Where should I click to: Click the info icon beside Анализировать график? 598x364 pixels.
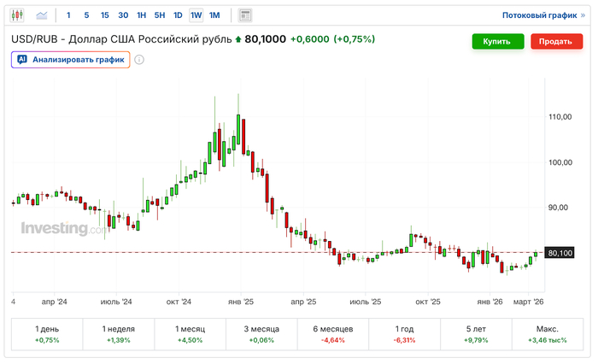pyautogui.click(x=139, y=60)
